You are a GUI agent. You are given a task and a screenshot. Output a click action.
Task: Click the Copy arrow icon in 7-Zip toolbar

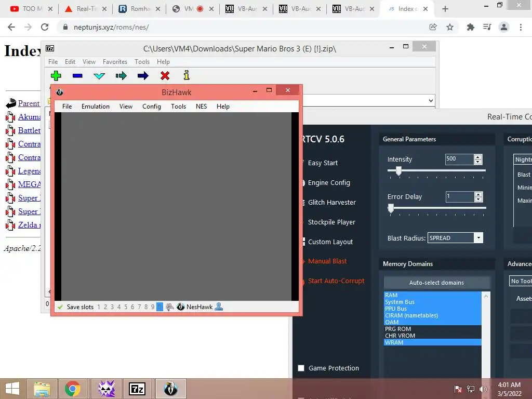click(121, 75)
